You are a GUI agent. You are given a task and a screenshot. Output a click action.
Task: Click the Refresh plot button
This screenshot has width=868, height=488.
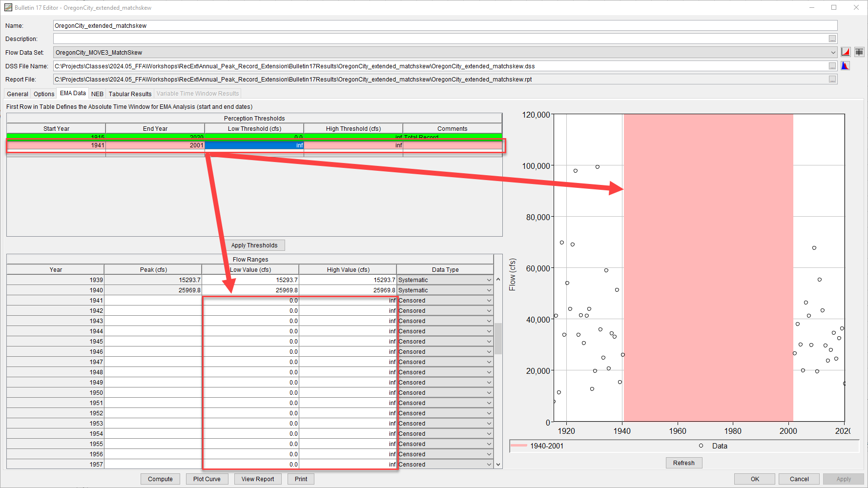[x=683, y=463]
